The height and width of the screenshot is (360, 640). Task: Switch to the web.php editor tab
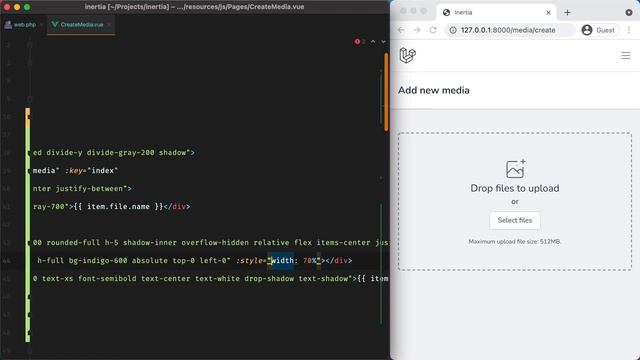click(x=20, y=25)
